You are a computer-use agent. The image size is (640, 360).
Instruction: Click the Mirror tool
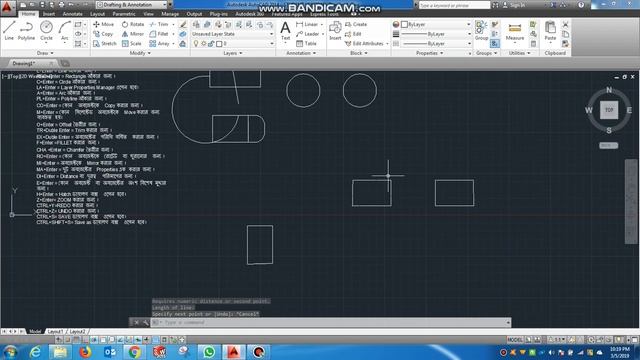[x=133, y=34]
